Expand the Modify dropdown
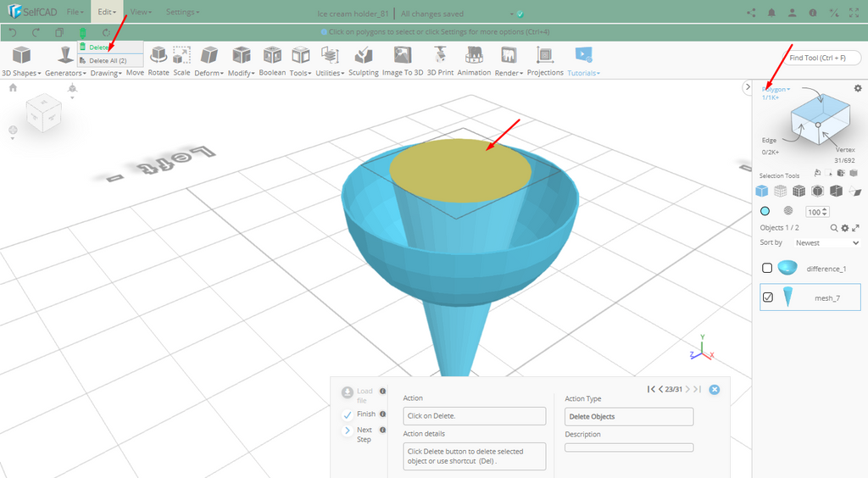This screenshot has height=478, width=868. (241, 73)
